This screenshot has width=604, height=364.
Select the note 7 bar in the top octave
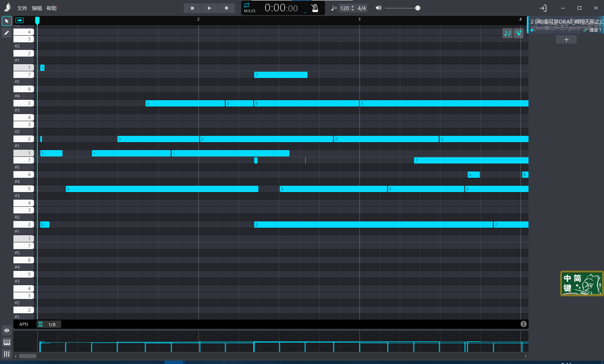[281, 75]
